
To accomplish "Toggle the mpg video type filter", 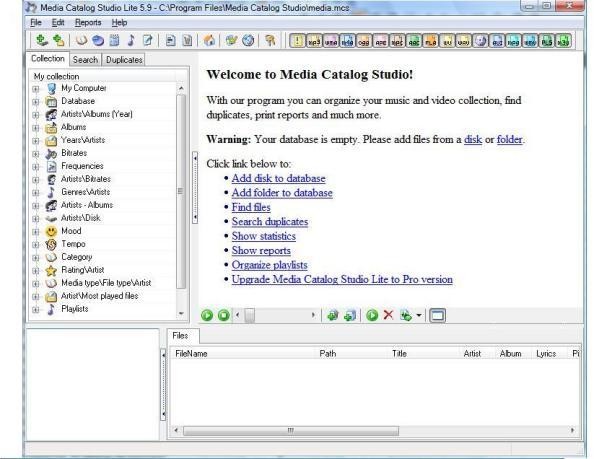I will click(x=513, y=41).
